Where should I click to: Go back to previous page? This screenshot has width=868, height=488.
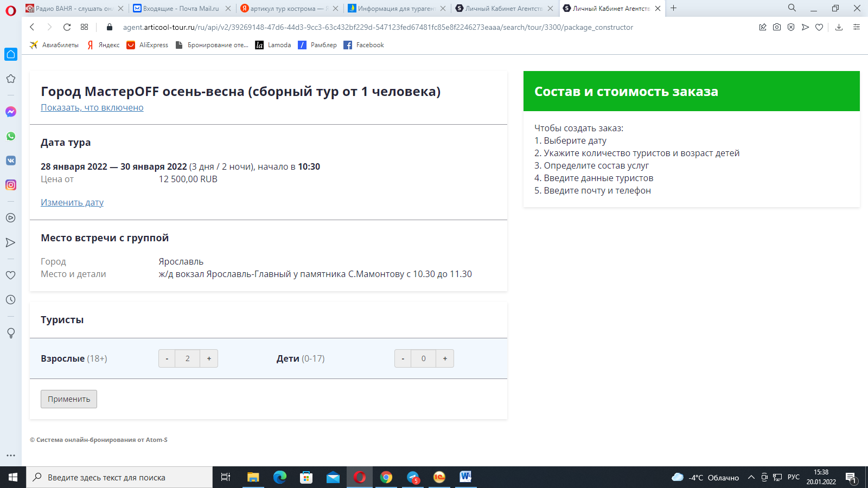(32, 27)
